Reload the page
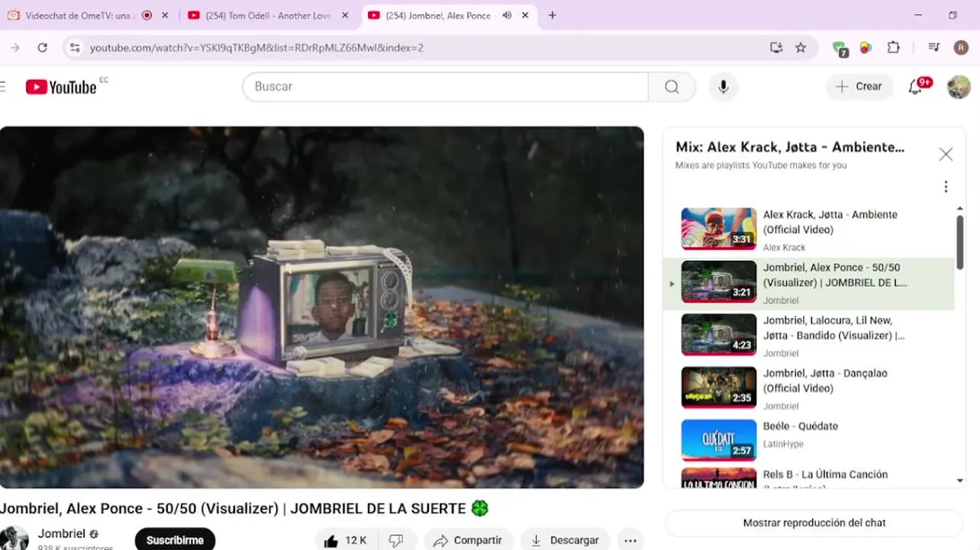This screenshot has width=980, height=550. pyautogui.click(x=43, y=47)
